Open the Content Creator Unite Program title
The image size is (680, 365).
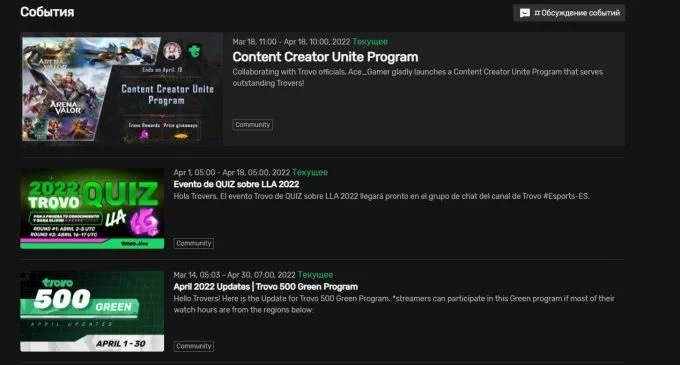(325, 57)
